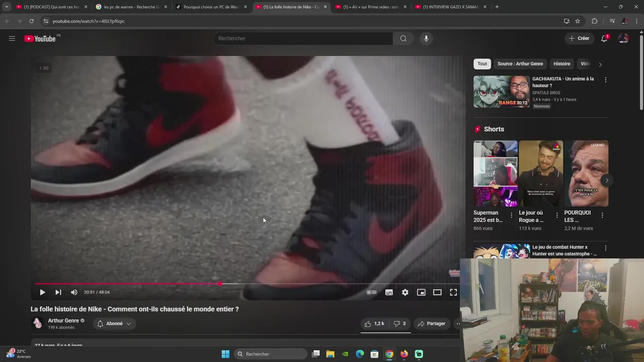Toggle subtitles in the player

pos(389,292)
